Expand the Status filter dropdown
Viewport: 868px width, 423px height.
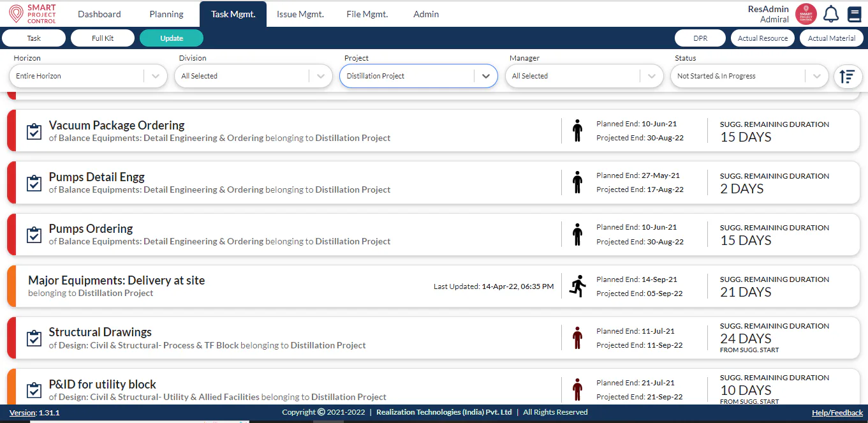point(816,76)
